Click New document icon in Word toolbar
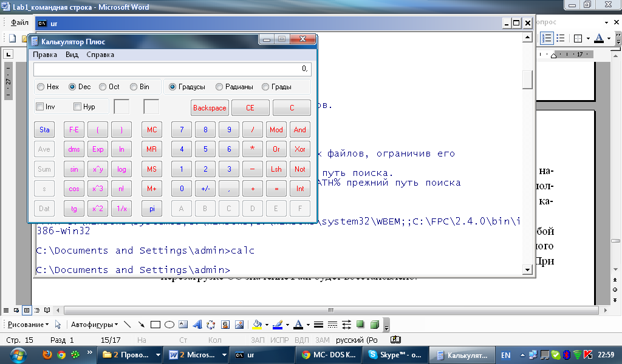 [12, 38]
